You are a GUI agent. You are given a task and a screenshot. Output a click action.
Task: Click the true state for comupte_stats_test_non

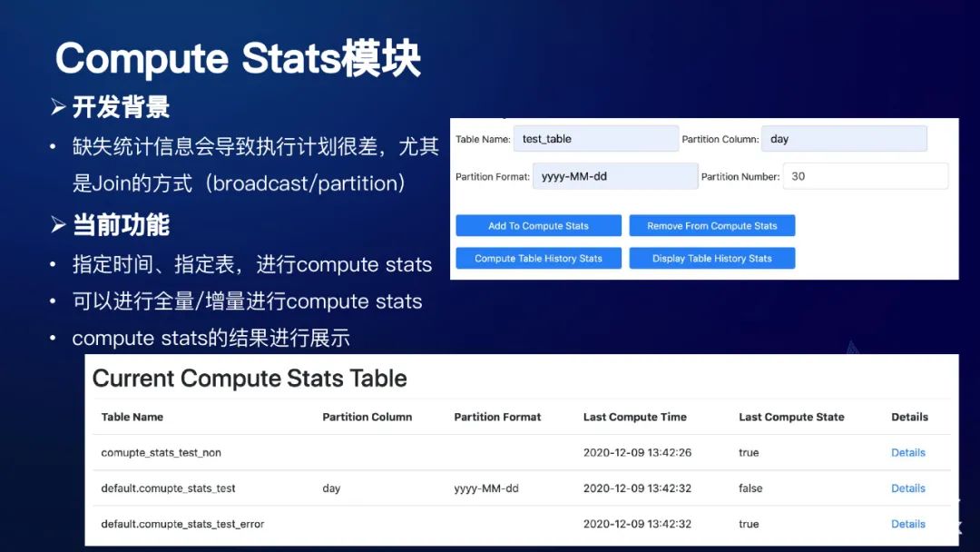pyautogui.click(x=748, y=453)
